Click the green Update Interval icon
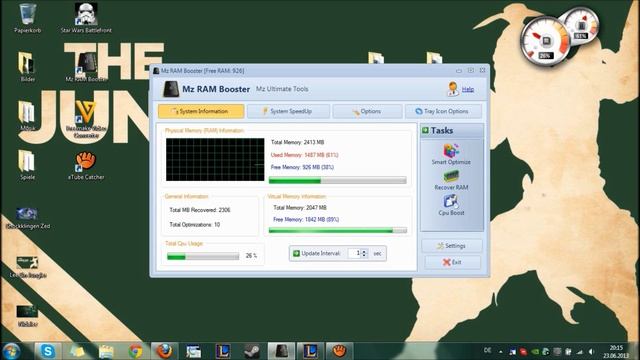 pos(296,253)
